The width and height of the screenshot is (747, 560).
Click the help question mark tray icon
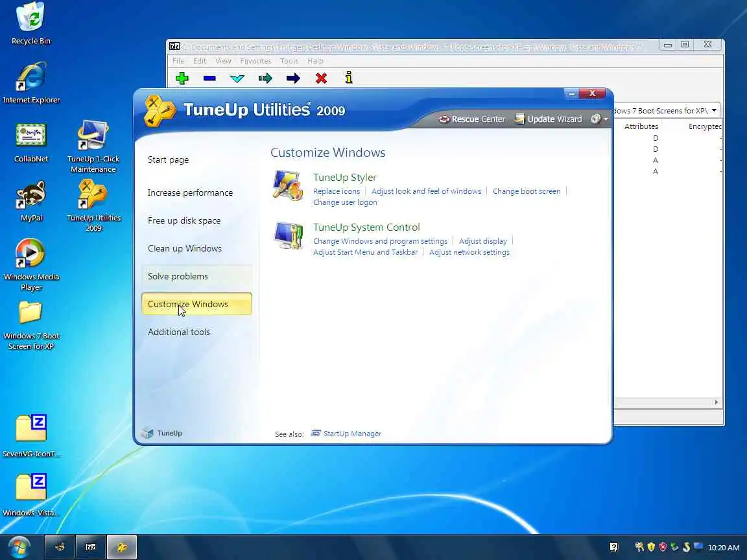click(x=613, y=547)
